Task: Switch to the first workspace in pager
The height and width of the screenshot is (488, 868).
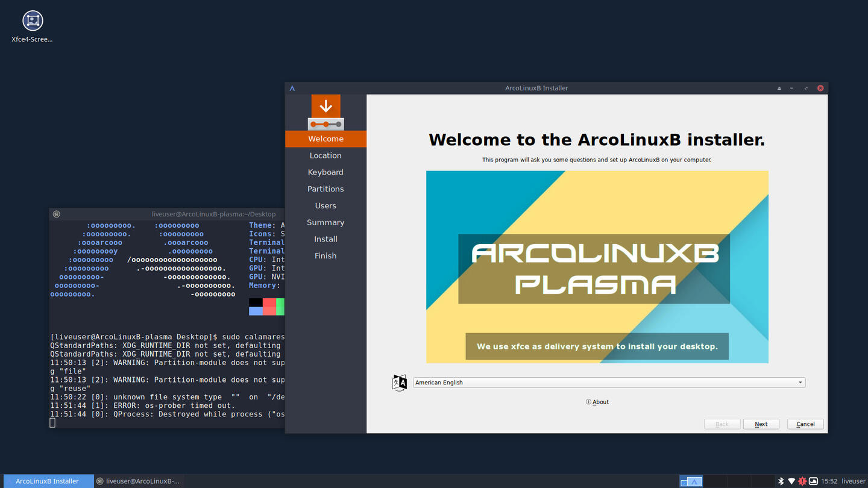Action: point(691,481)
